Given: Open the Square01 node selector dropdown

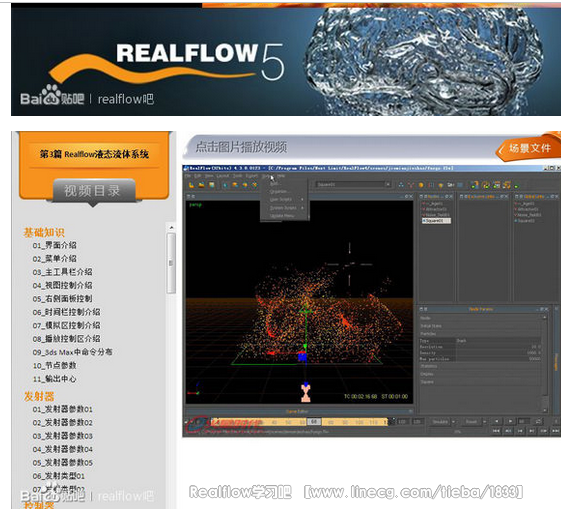Looking at the screenshot, I should [x=387, y=184].
